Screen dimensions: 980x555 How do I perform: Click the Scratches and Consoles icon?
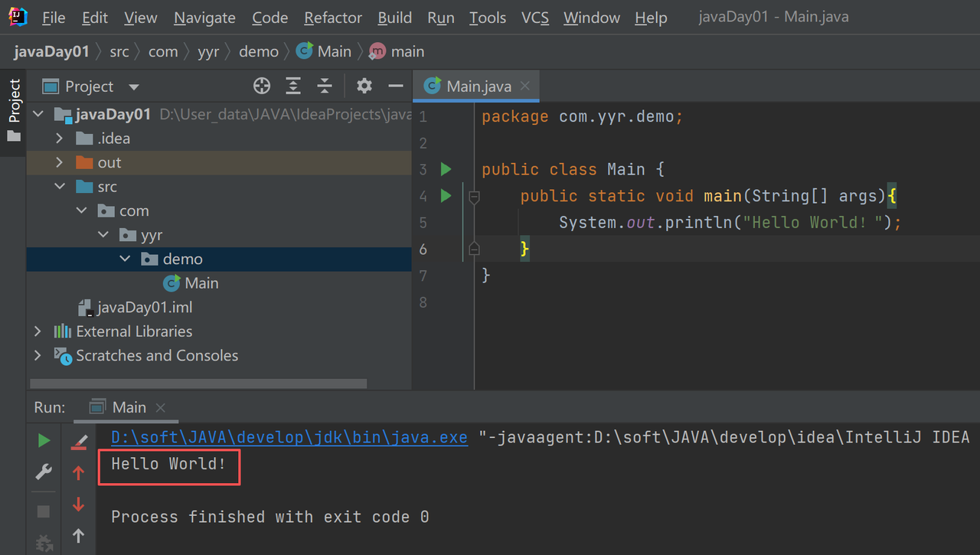pyautogui.click(x=63, y=355)
